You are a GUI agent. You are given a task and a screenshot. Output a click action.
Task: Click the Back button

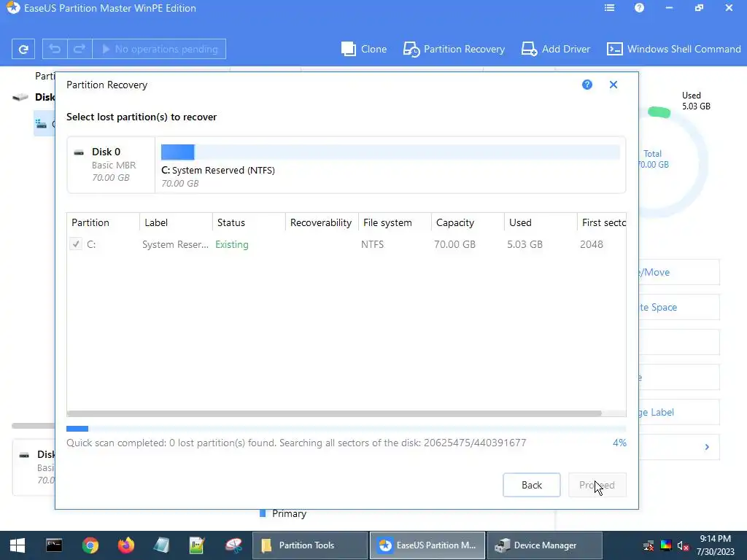click(531, 485)
